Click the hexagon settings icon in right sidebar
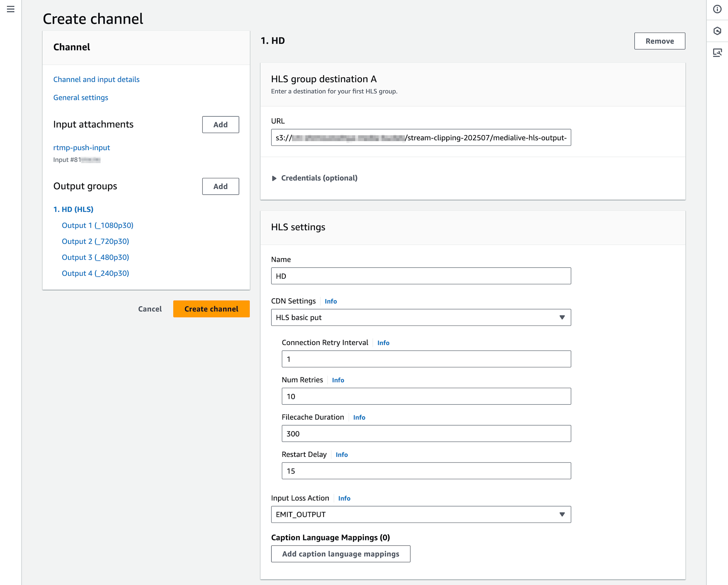The width and height of the screenshot is (728, 585). [x=717, y=31]
